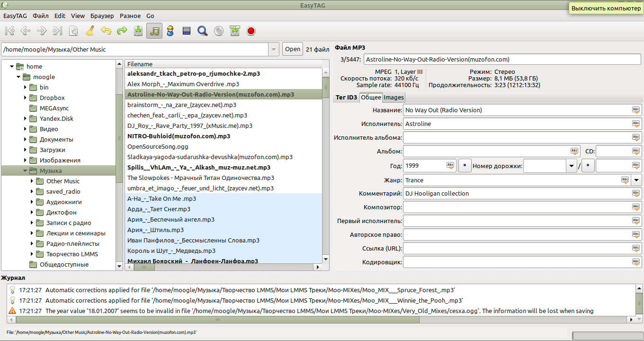Go to the first file toolbar icon
Screen dimensions: 644x341
pyautogui.click(x=9, y=31)
